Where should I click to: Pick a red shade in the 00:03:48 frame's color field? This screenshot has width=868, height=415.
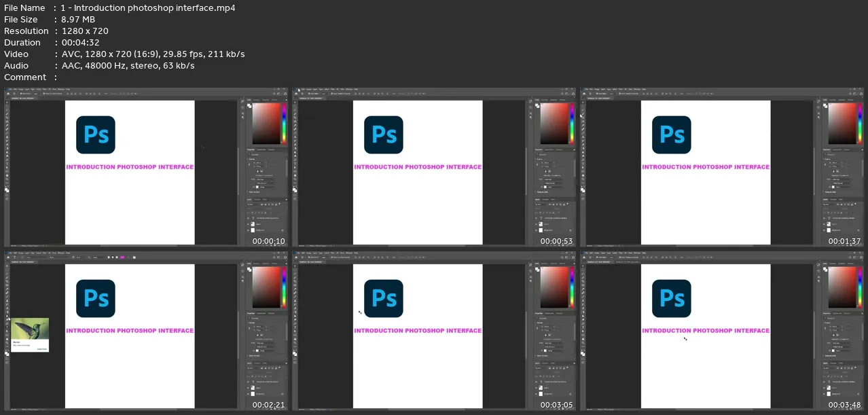click(842, 288)
